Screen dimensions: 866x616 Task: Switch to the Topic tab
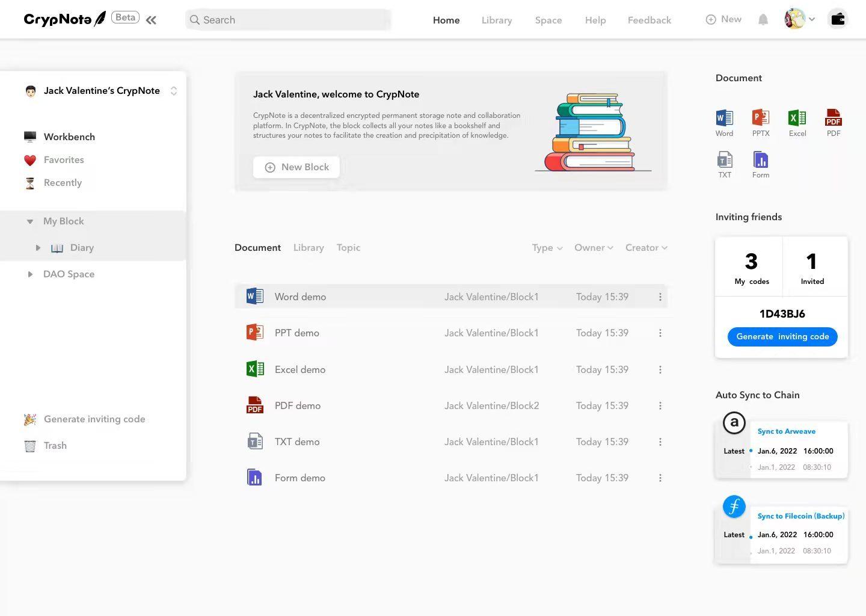(348, 248)
